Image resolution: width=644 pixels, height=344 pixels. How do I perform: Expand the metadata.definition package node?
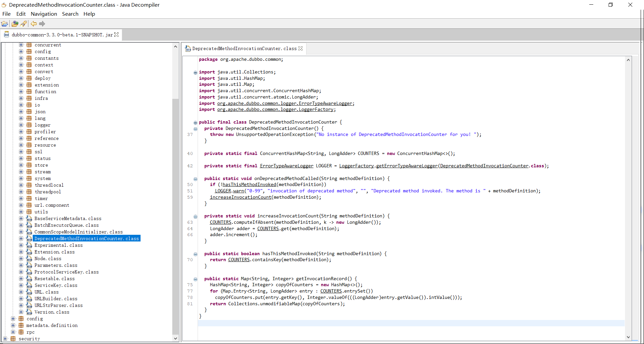(13, 325)
